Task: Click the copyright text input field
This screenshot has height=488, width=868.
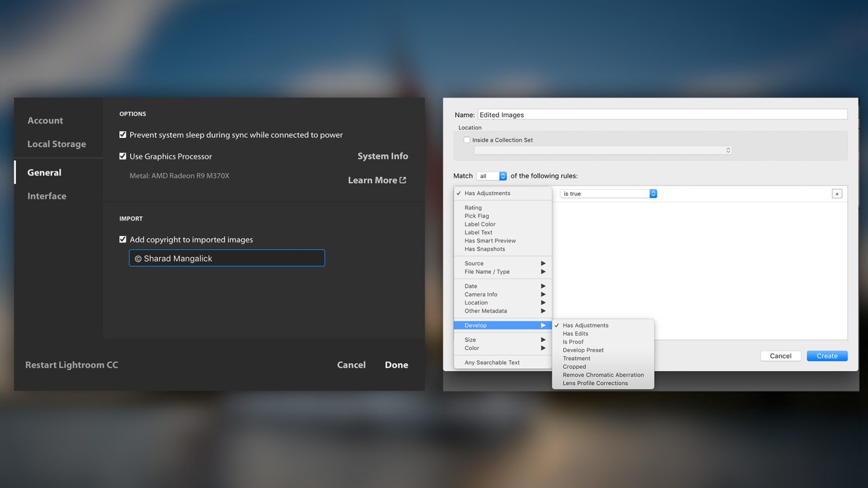Action: pyautogui.click(x=227, y=258)
